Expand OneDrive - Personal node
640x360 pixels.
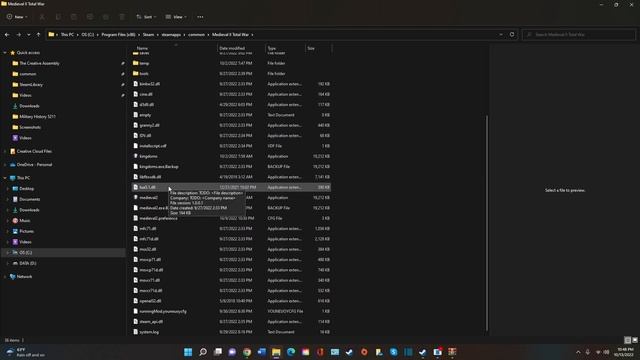click(x=5, y=165)
